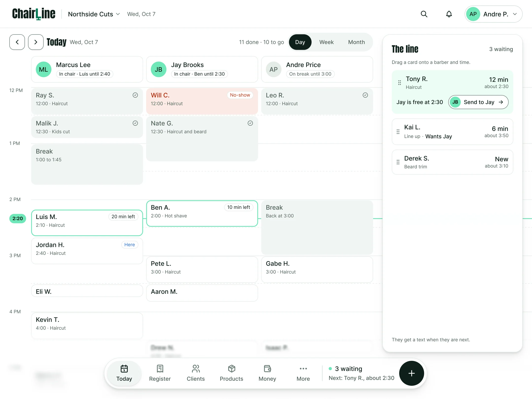Expand Northside Cuts location dropdown
The width and height of the screenshot is (532, 399).
tap(94, 14)
